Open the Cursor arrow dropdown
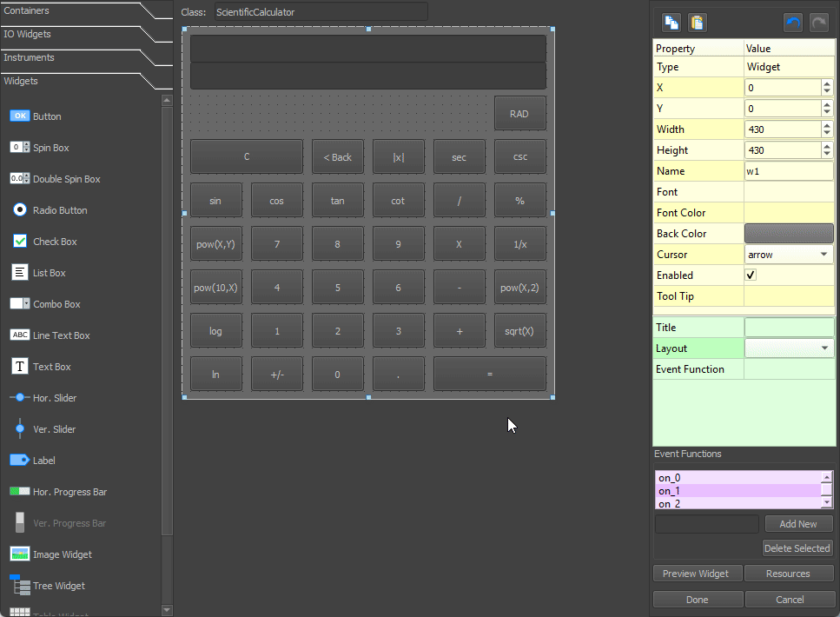 (789, 255)
